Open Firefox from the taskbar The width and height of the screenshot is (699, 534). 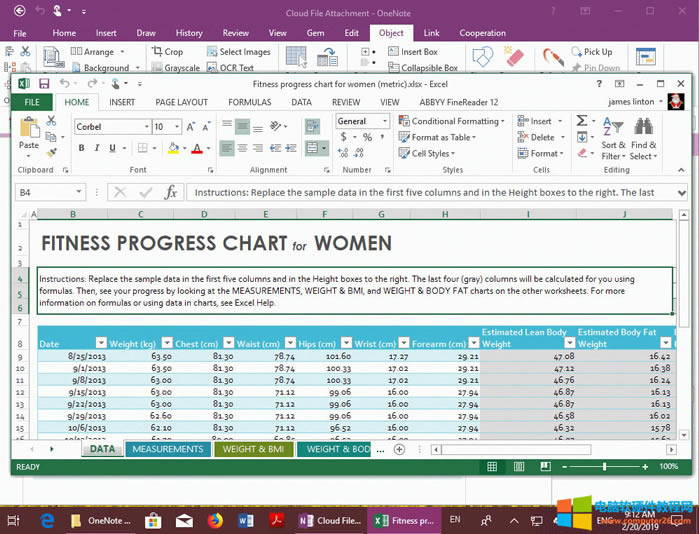tap(215, 520)
